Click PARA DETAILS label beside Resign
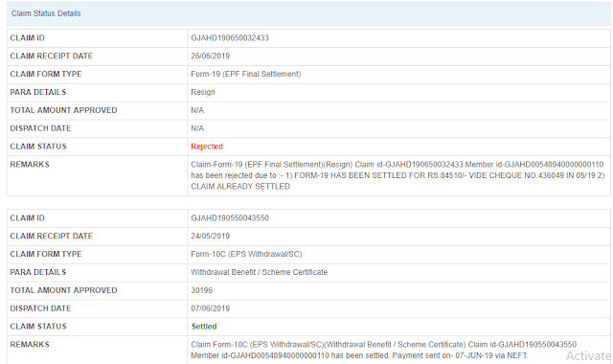This screenshot has height=364, width=613. pyautogui.click(x=38, y=92)
